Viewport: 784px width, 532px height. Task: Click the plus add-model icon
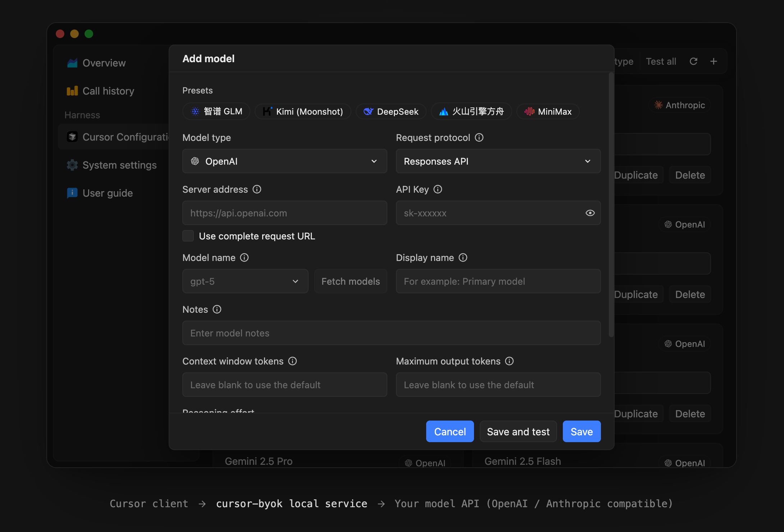(x=714, y=61)
